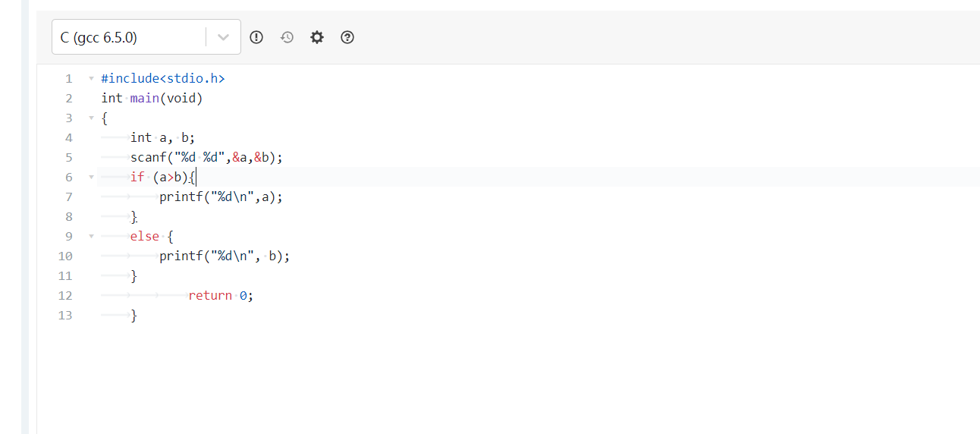Fold the if block on line 6
This screenshot has width=980, height=434.
click(x=92, y=177)
